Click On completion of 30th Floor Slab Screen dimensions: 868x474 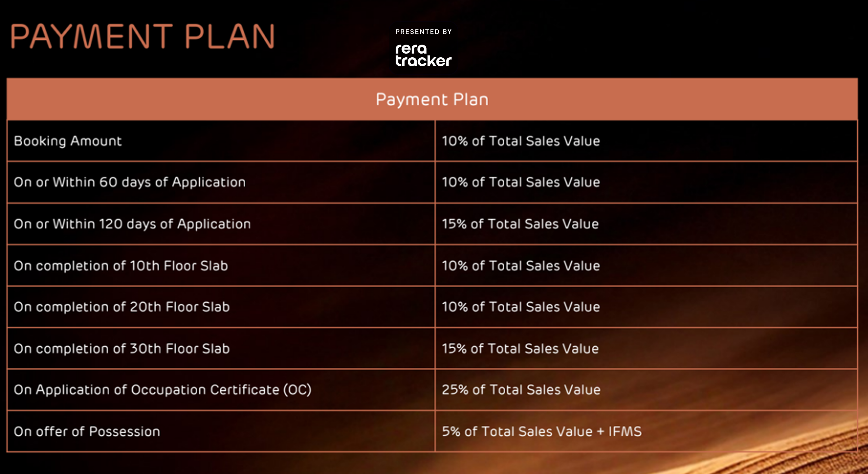[122, 349]
